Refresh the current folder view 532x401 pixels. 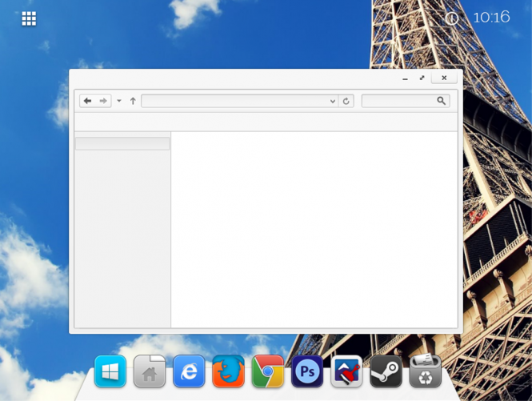point(346,101)
